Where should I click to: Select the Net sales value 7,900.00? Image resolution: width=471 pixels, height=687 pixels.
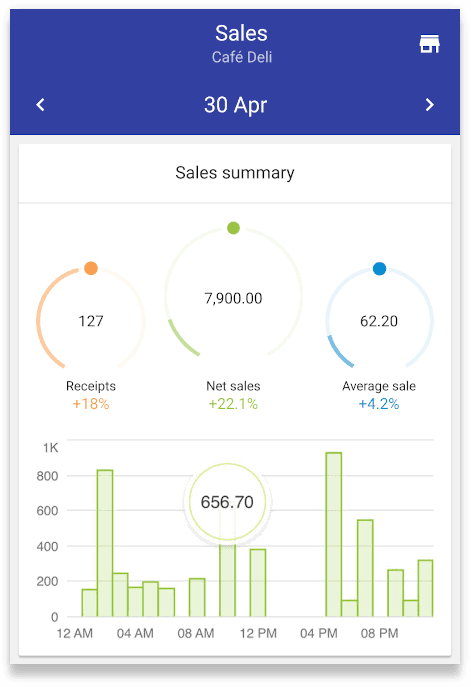(x=234, y=298)
